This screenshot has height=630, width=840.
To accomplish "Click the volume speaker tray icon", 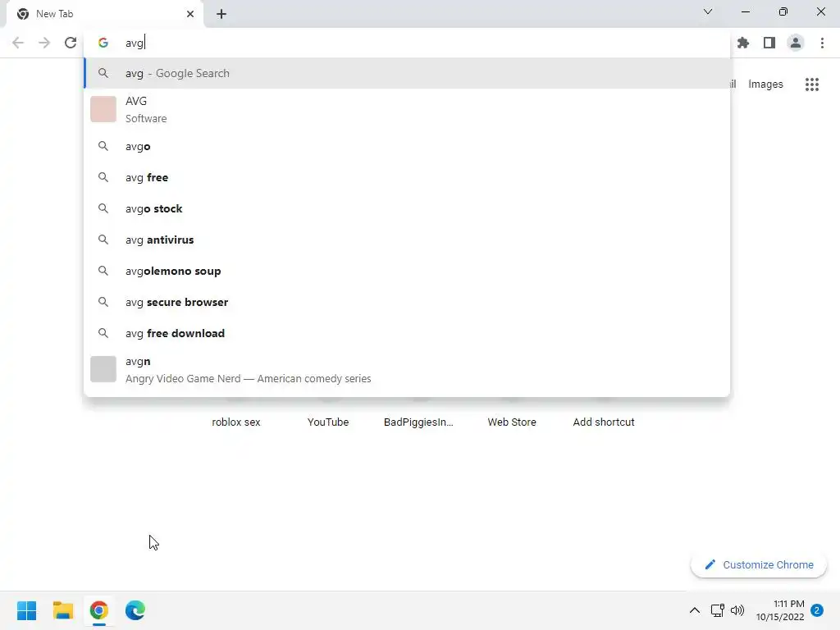I will 737,610.
